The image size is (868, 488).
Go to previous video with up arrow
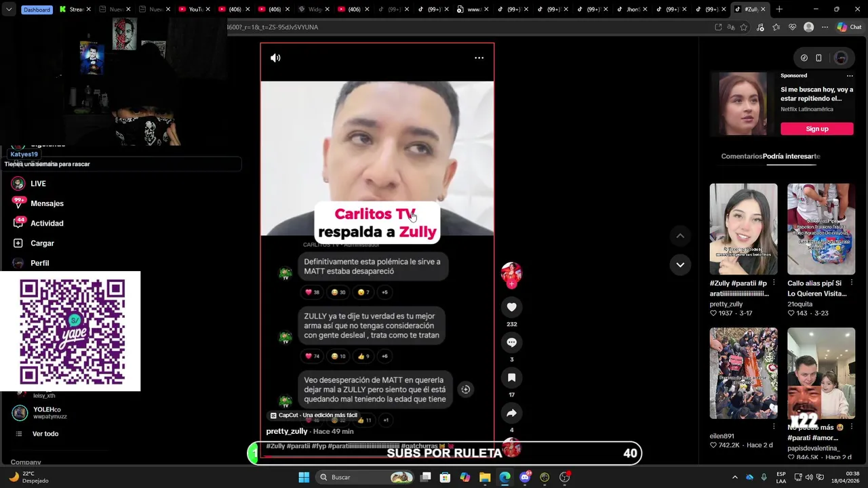(x=680, y=236)
